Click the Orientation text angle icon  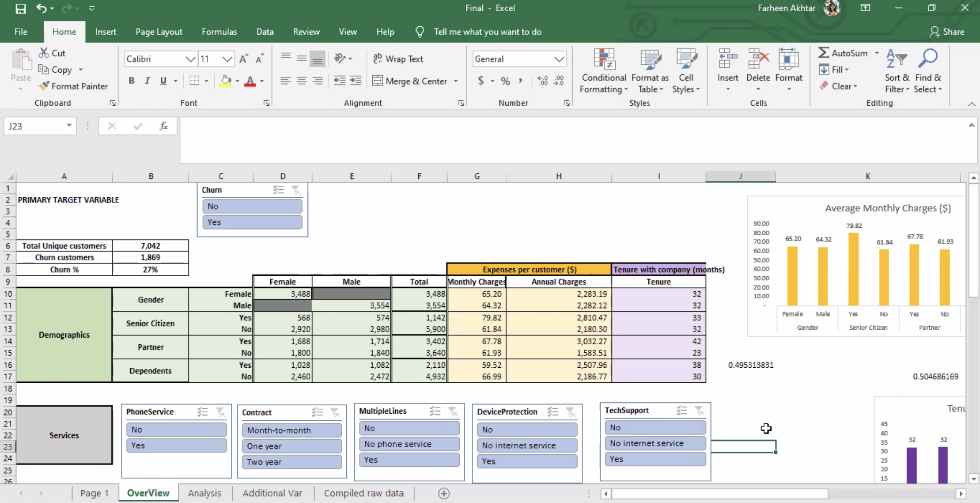[x=340, y=58]
